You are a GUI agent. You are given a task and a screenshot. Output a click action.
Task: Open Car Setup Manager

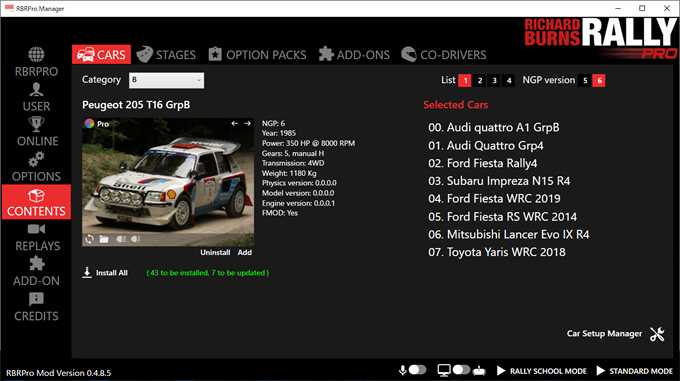[604, 334]
